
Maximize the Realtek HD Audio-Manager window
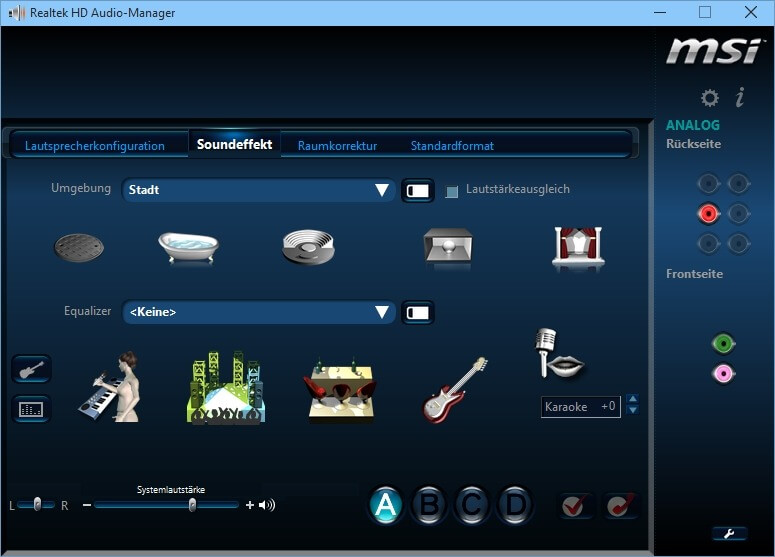(705, 12)
